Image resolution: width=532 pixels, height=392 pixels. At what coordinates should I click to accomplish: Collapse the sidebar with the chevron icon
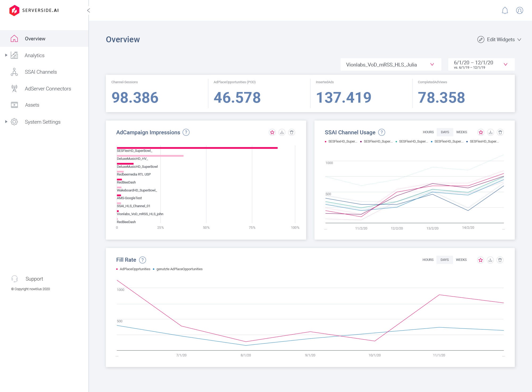pos(89,11)
